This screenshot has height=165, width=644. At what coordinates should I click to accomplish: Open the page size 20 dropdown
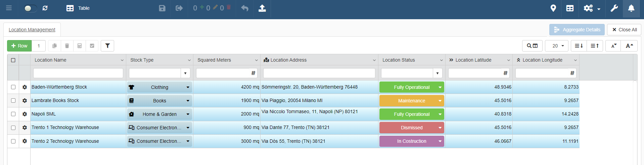556,46
